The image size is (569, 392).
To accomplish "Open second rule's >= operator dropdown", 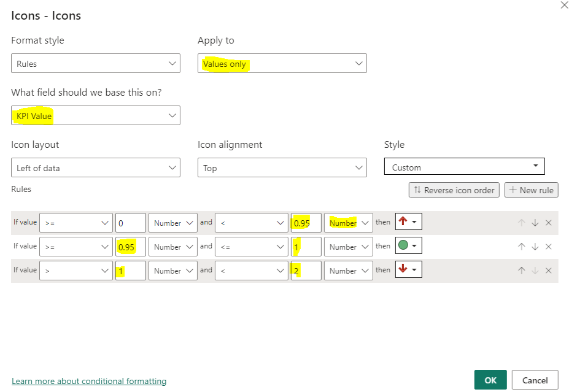I will click(76, 247).
